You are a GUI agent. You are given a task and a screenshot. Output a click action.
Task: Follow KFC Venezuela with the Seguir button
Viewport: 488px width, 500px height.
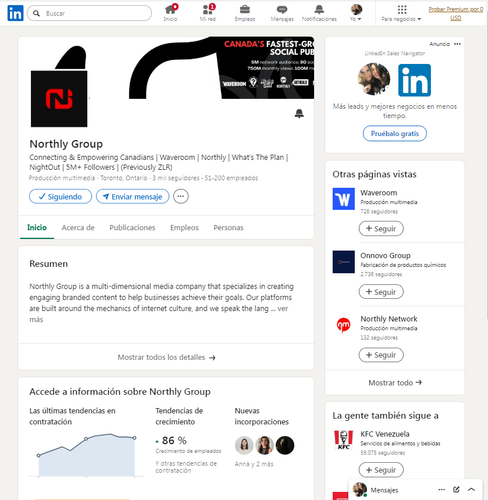381,470
